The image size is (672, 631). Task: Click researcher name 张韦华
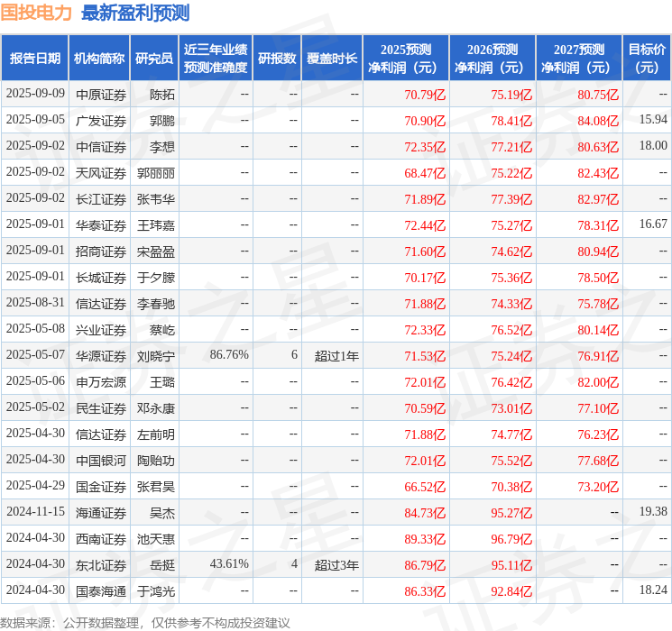click(156, 199)
